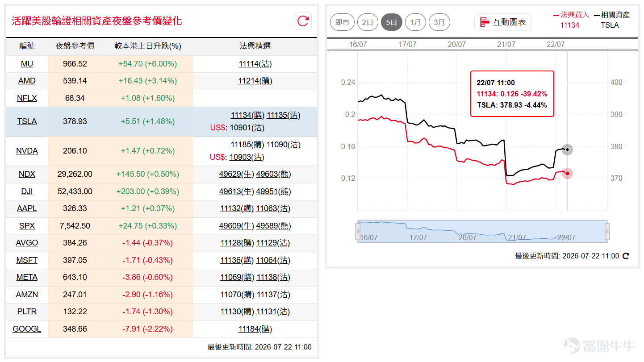The width and height of the screenshot is (644, 362).
Task: Open warrant 11136(購) for MSFT
Action: pos(237,260)
